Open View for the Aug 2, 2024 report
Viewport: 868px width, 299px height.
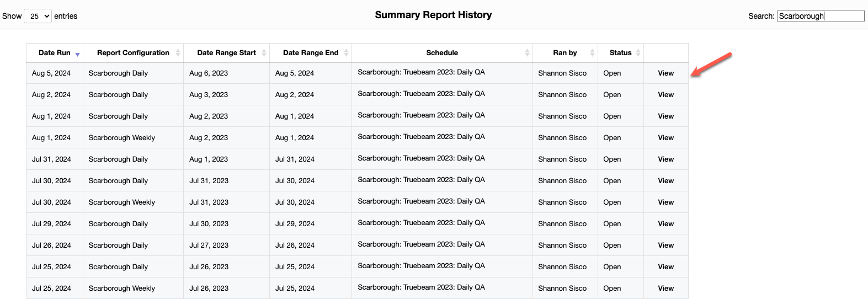tap(665, 95)
